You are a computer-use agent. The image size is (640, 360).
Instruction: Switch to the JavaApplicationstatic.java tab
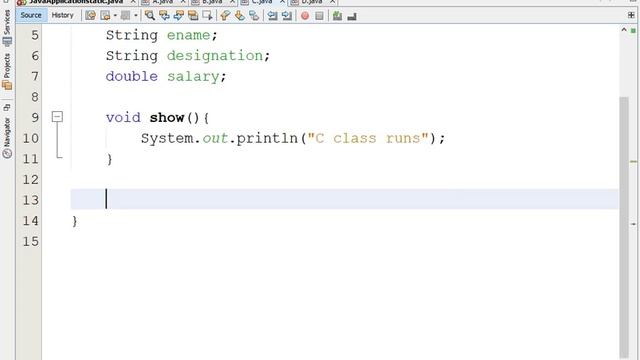[76, 2]
